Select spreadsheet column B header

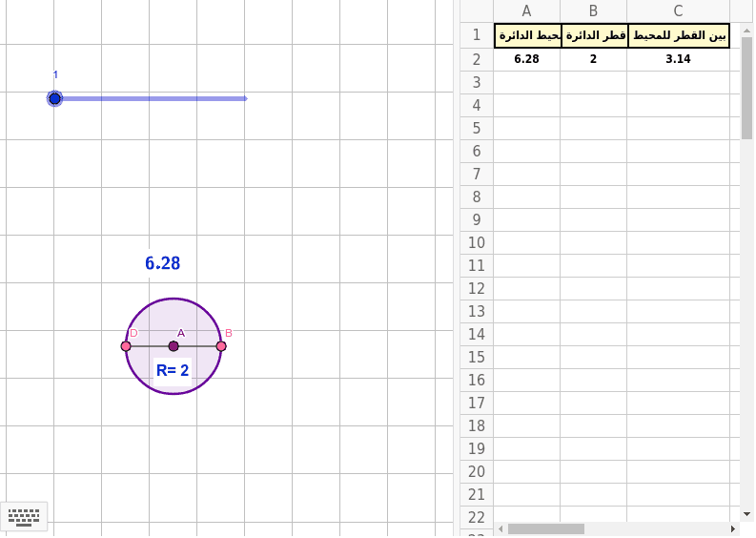[x=594, y=10]
